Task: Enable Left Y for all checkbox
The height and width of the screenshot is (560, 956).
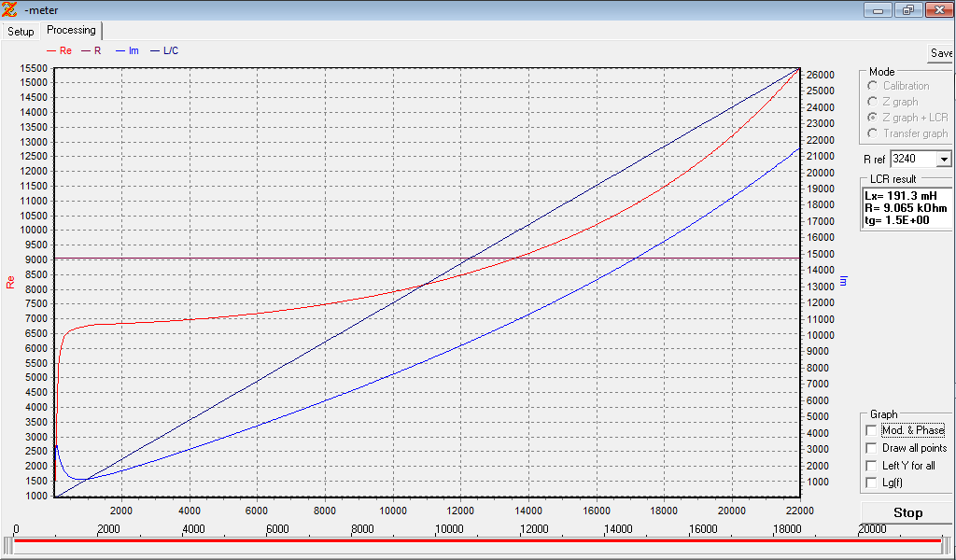Action: coord(871,466)
